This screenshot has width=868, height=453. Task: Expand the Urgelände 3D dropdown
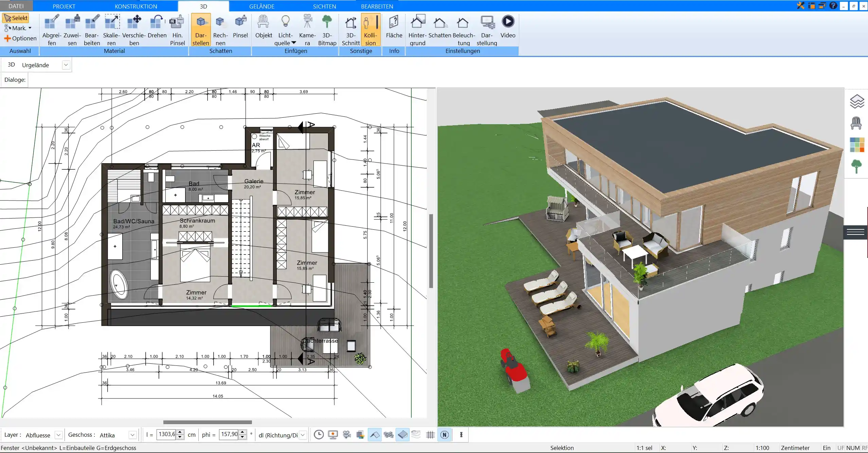pyautogui.click(x=66, y=65)
